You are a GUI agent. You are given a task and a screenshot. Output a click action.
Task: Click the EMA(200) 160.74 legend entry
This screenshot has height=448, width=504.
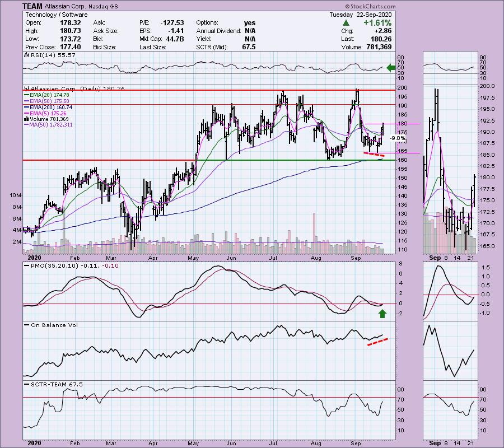[x=48, y=107]
